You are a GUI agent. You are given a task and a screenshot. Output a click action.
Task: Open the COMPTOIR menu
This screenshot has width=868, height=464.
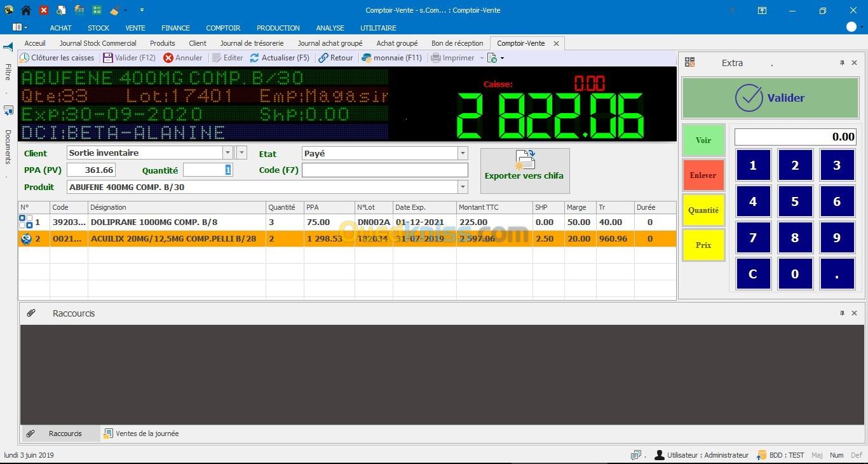tap(223, 28)
